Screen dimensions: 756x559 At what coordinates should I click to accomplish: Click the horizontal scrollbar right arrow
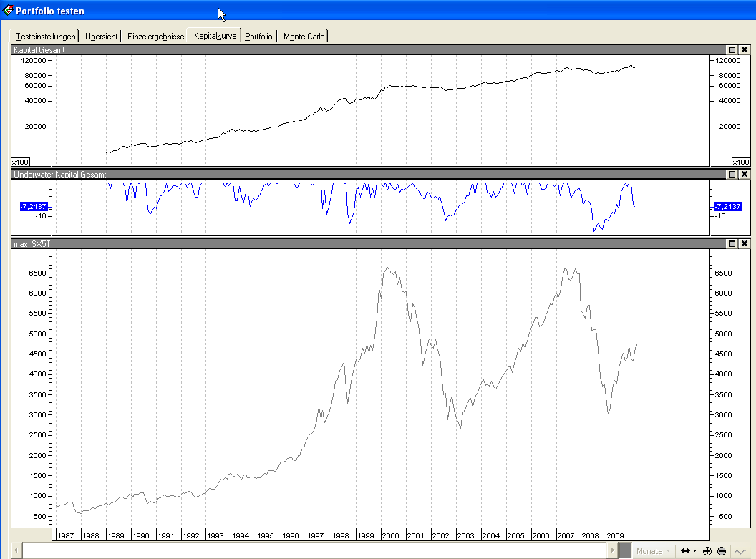[612, 550]
